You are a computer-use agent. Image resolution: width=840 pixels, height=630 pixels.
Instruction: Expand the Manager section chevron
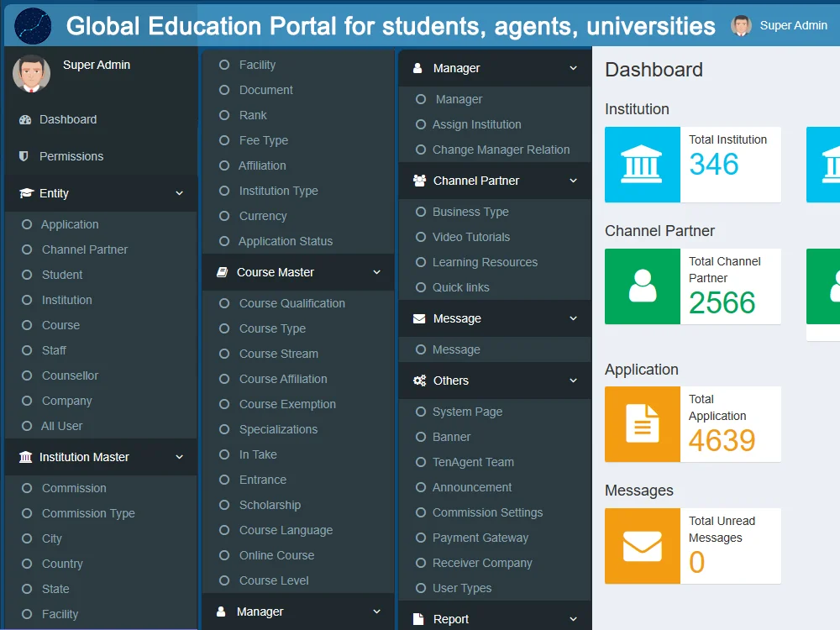point(574,66)
